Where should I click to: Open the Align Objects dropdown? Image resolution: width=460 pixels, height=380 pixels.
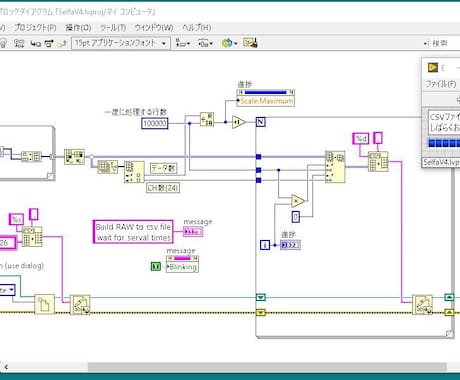coord(183,43)
